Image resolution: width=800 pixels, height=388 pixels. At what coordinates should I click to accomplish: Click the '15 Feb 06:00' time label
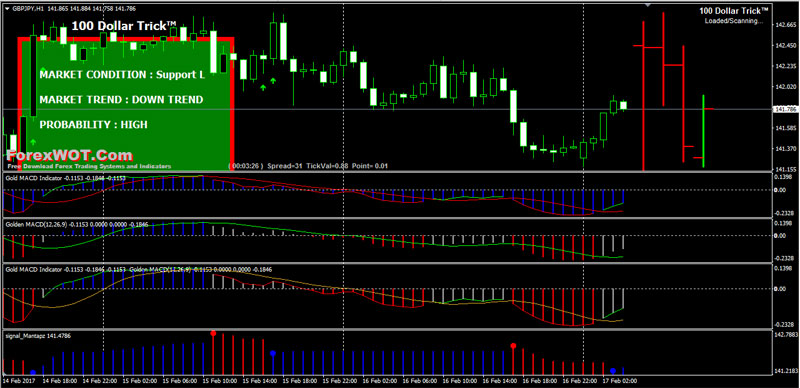pyautogui.click(x=180, y=381)
